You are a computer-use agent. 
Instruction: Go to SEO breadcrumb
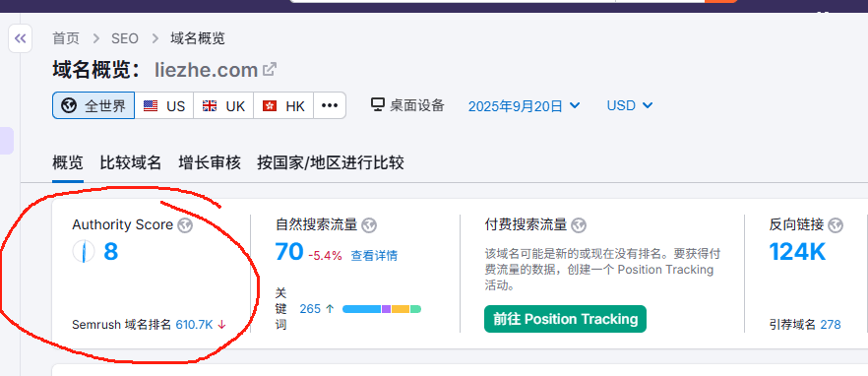[125, 38]
